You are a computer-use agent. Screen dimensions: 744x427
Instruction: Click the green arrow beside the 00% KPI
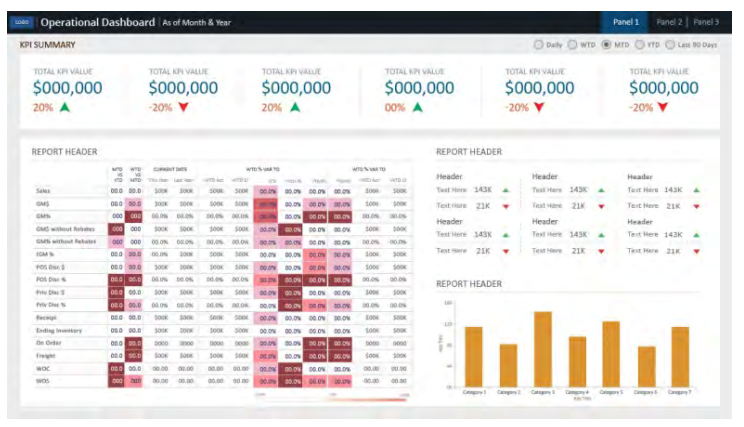point(417,107)
